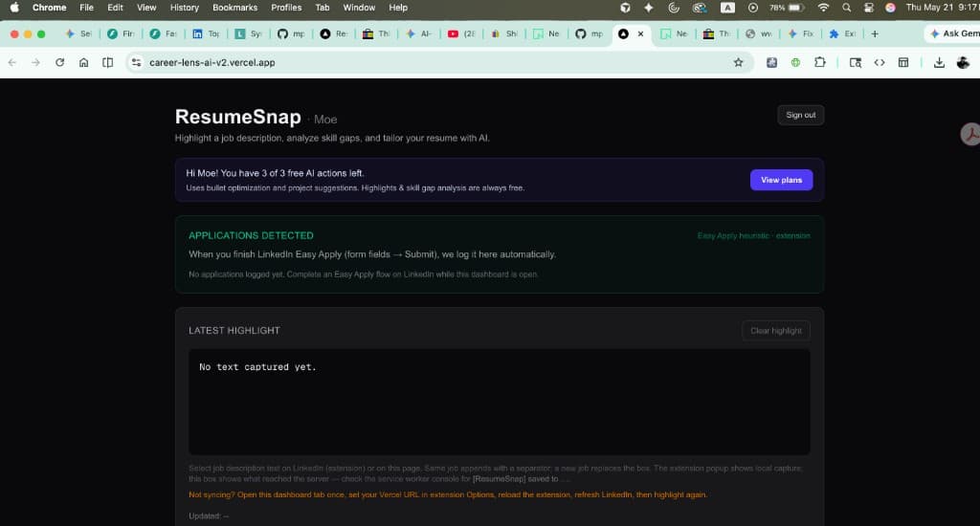
Task: Click inside the 'No text captured yet' box
Action: coord(499,402)
